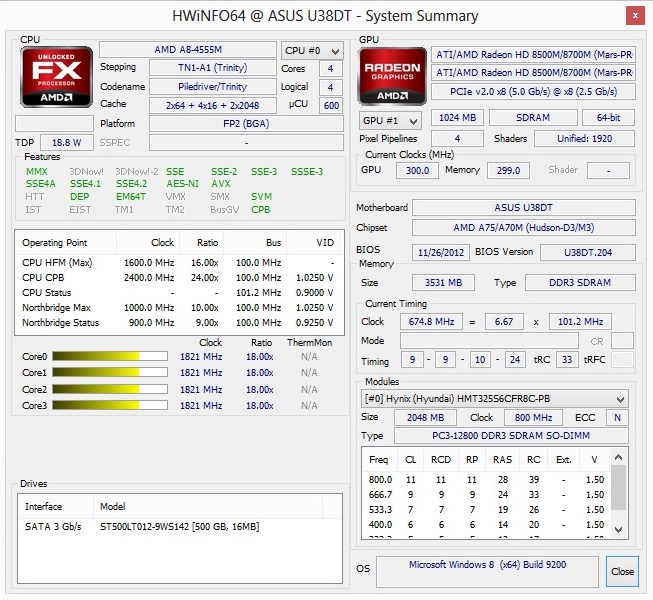653x600 pixels.
Task: Select the CPU Status row
Action: coord(179,293)
